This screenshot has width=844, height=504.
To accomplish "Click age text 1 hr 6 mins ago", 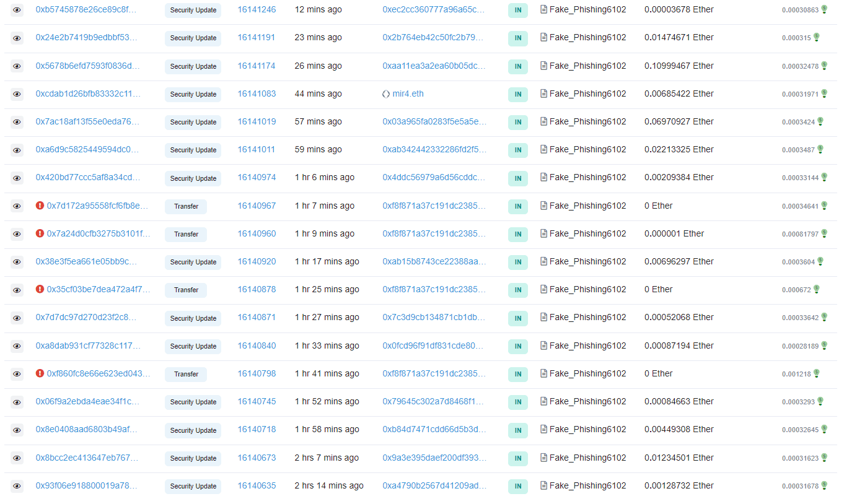I will coord(325,177).
